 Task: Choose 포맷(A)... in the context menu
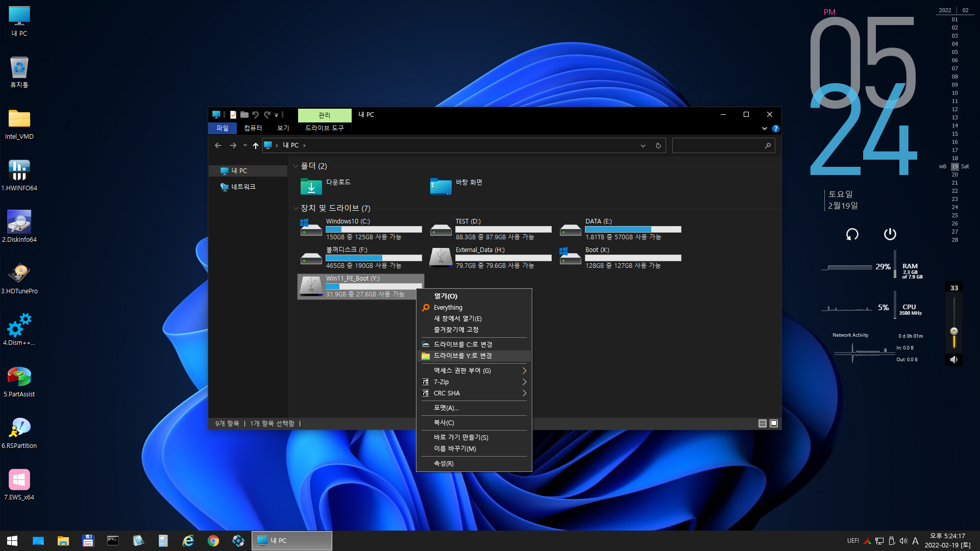tap(474, 408)
